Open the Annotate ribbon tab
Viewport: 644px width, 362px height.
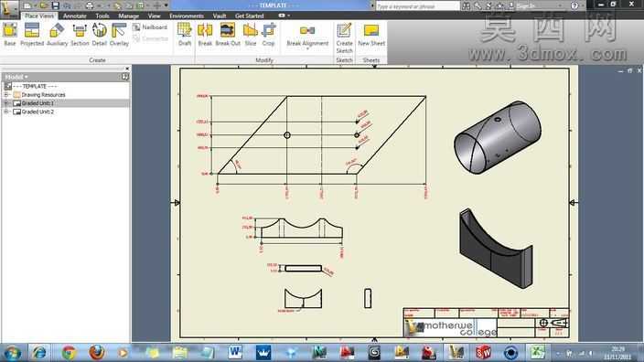tap(75, 16)
